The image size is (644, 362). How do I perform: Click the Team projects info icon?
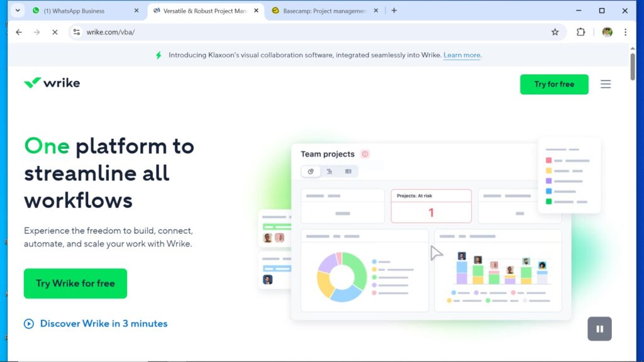[365, 154]
